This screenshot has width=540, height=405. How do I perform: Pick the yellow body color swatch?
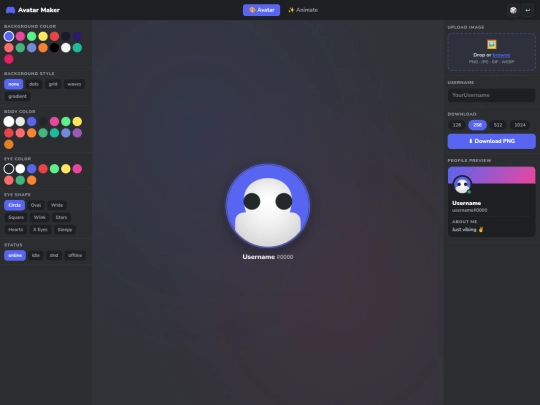point(77,122)
